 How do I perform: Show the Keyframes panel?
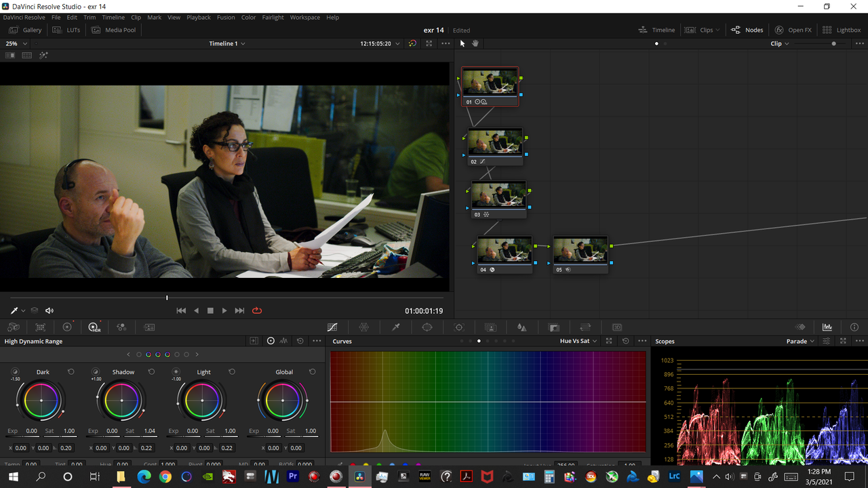coord(801,327)
